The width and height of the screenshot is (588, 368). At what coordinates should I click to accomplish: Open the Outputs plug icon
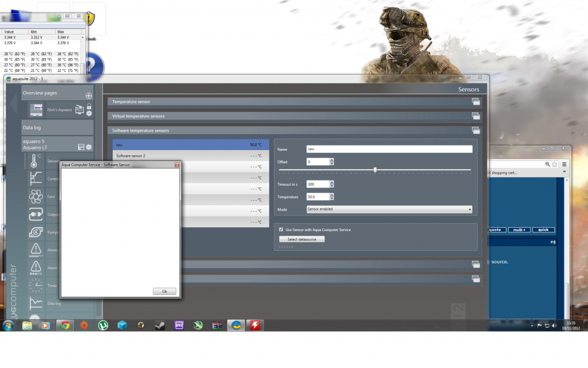click(x=36, y=214)
